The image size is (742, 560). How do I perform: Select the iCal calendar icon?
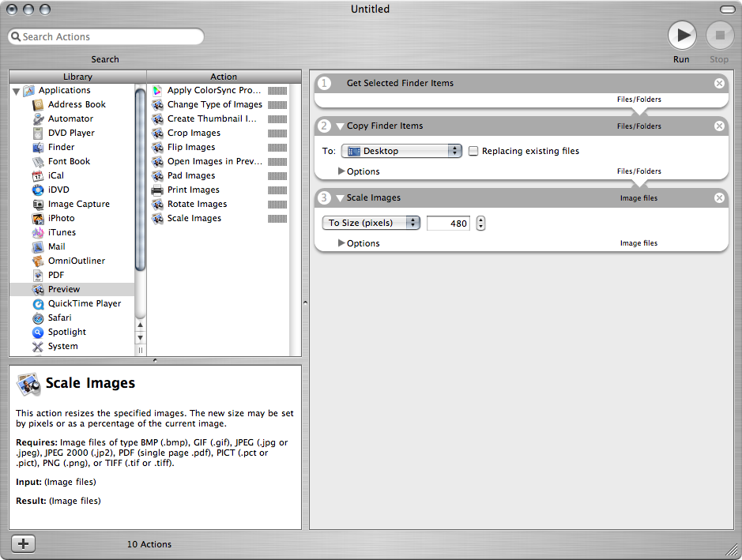coord(38,175)
